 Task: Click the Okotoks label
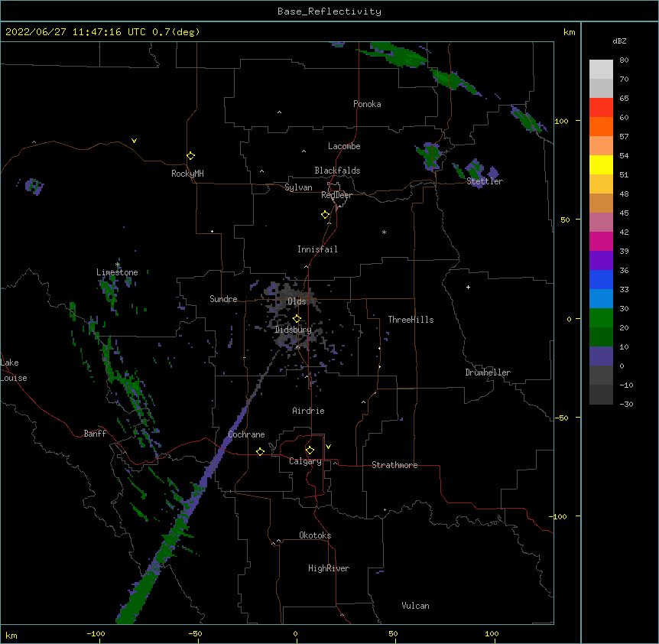pos(315,535)
